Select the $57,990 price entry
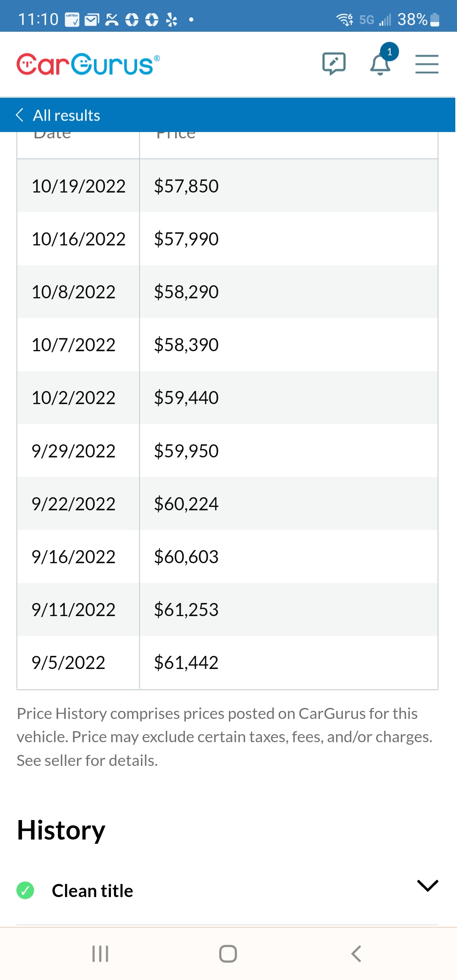 click(x=186, y=239)
